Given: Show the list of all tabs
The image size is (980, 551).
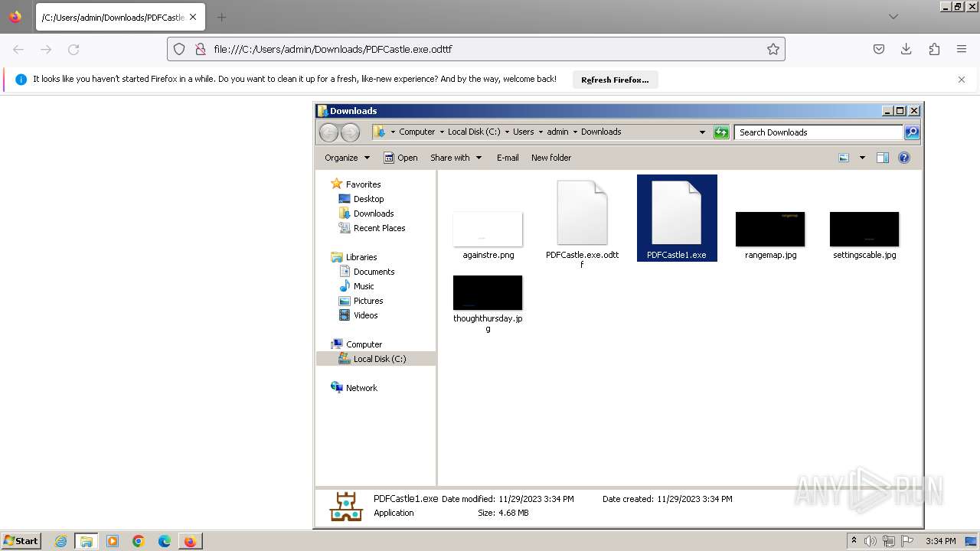Looking at the screenshot, I should [893, 17].
